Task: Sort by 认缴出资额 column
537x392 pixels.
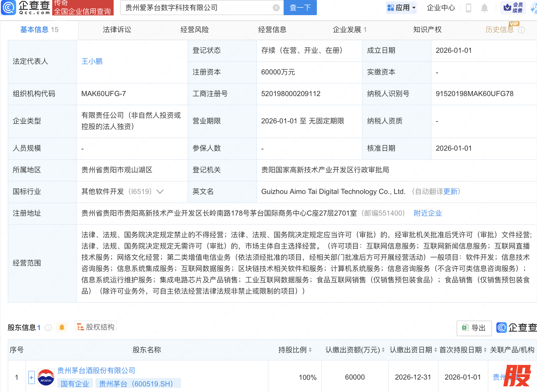Action: pos(383,350)
